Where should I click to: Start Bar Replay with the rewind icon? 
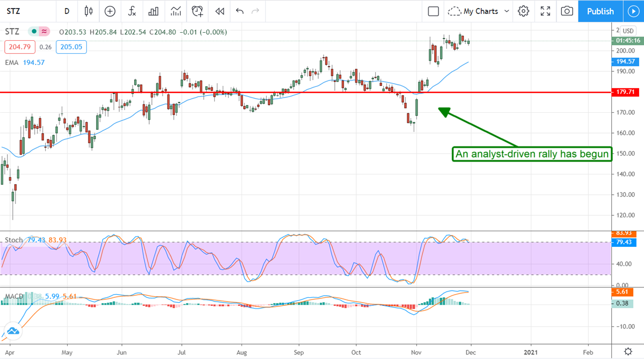tap(219, 11)
